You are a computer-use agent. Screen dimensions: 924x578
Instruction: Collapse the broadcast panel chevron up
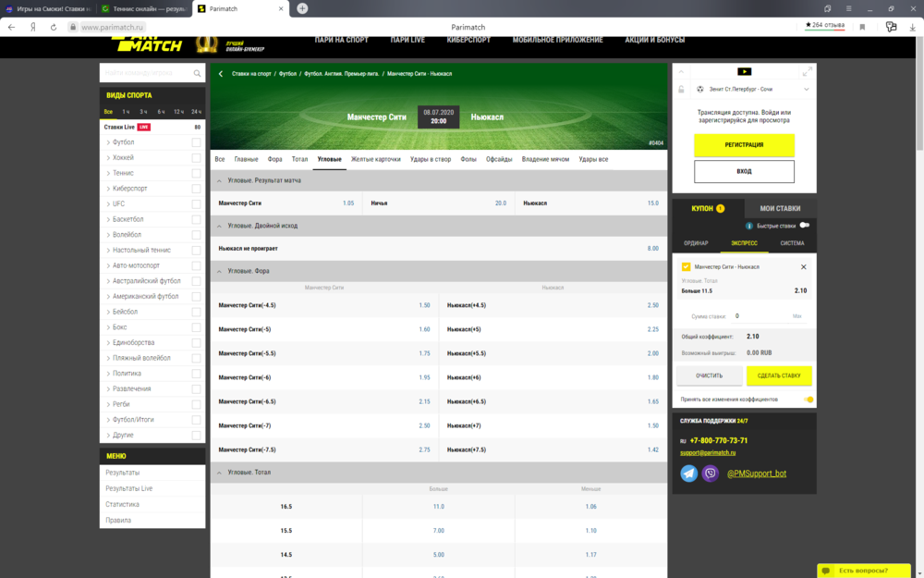(681, 71)
